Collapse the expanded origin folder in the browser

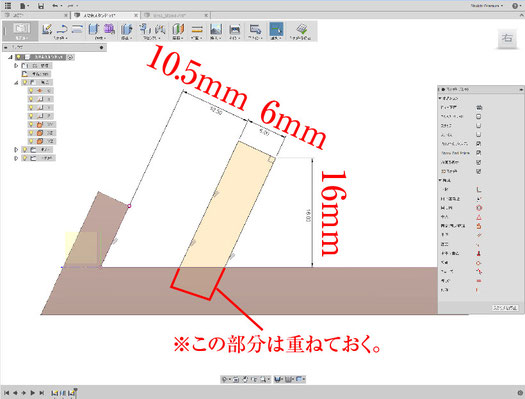(x=16, y=82)
